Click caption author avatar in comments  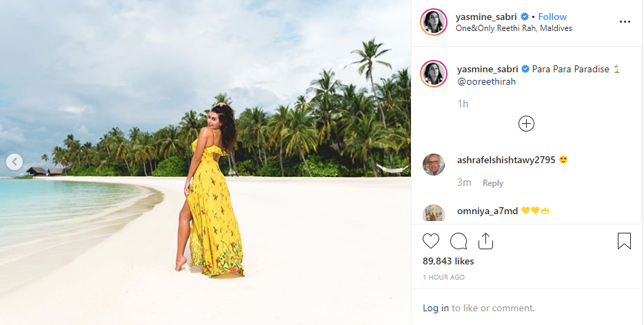(x=433, y=74)
